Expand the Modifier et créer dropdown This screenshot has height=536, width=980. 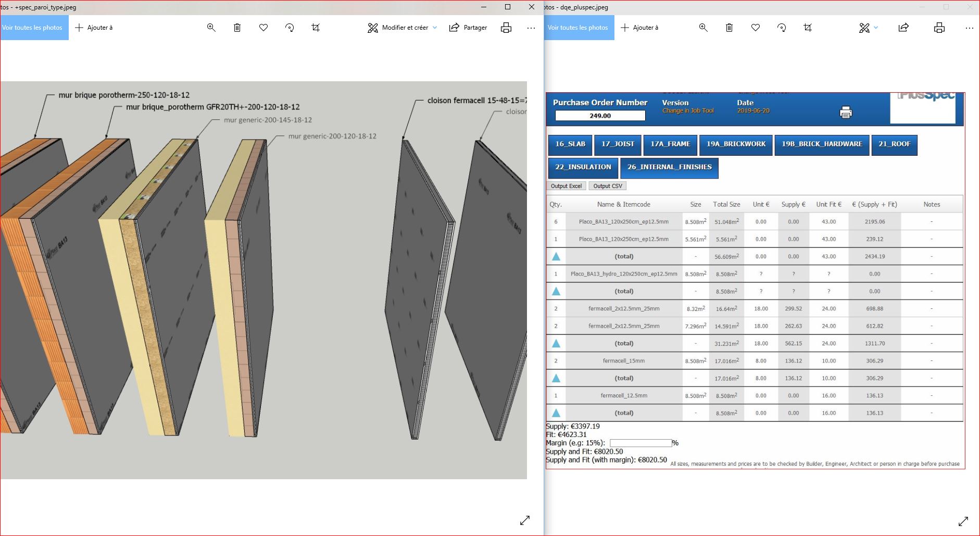point(435,28)
